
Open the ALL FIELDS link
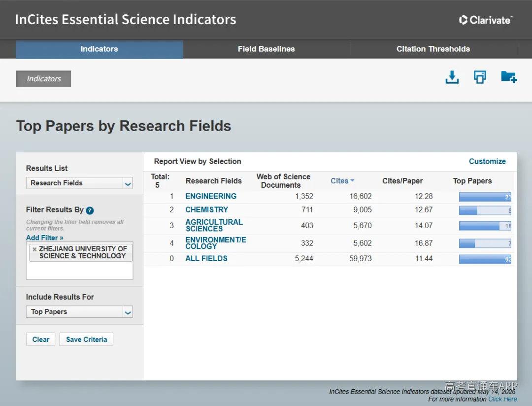[206, 259]
